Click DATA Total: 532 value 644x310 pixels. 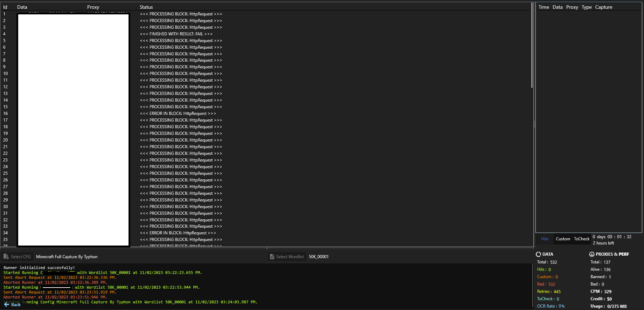click(547, 262)
